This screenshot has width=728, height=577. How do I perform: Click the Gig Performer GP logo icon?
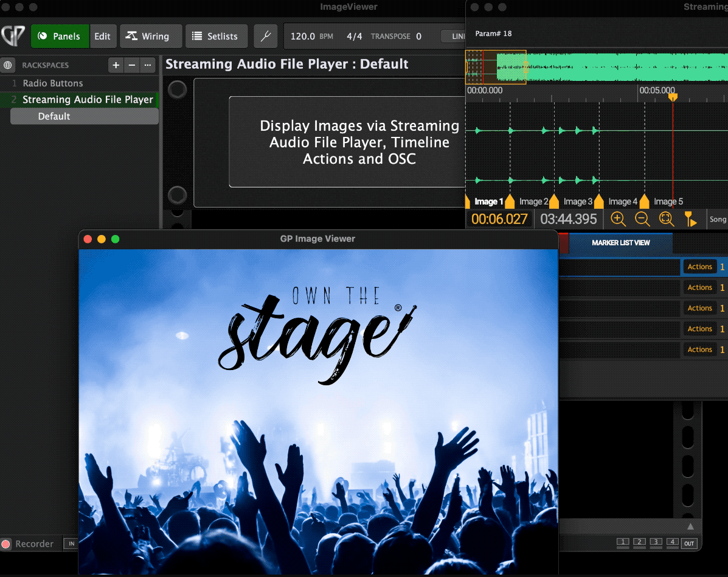pos(13,36)
